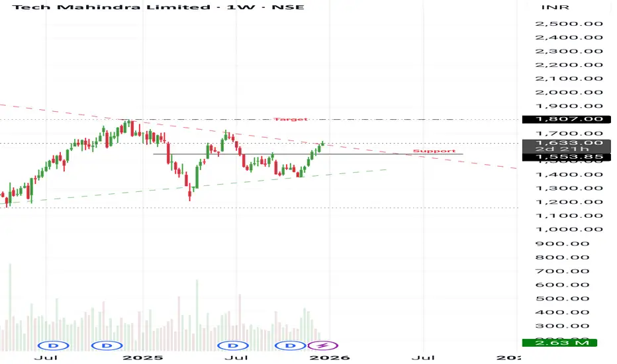Click the Jul label following 2026
This screenshot has height=364, width=617.
pos(423,357)
